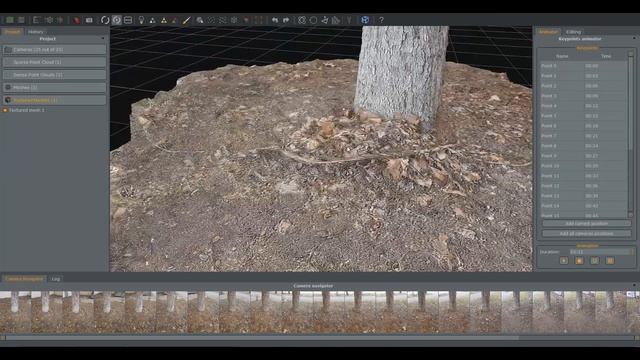
Task: Click the icon left of the ruler tool
Action: coord(175,20)
